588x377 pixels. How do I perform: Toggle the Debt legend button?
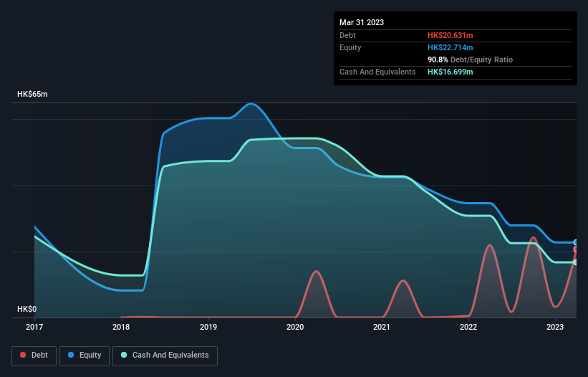(x=34, y=355)
